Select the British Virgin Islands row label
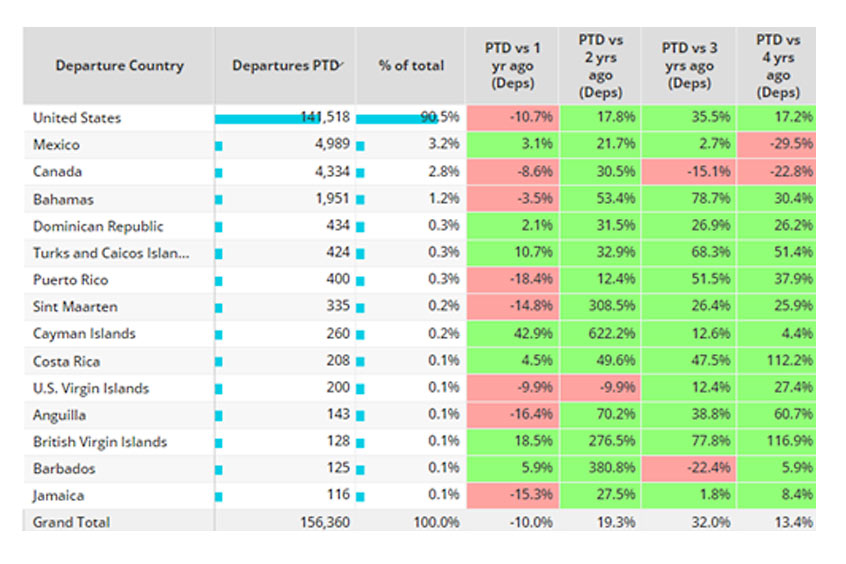Image resolution: width=846 pixels, height=564 pixels. (100, 442)
